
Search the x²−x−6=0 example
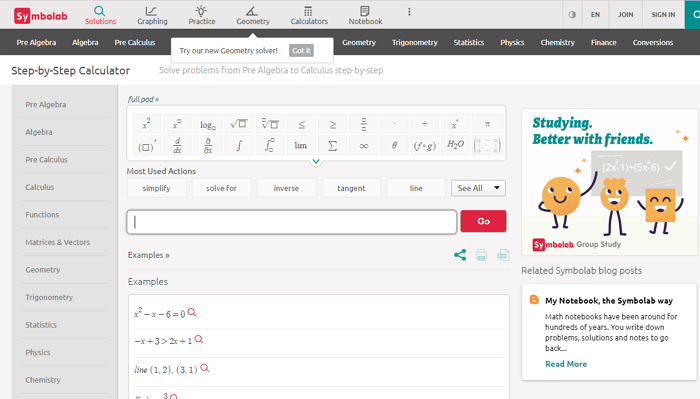tap(192, 312)
